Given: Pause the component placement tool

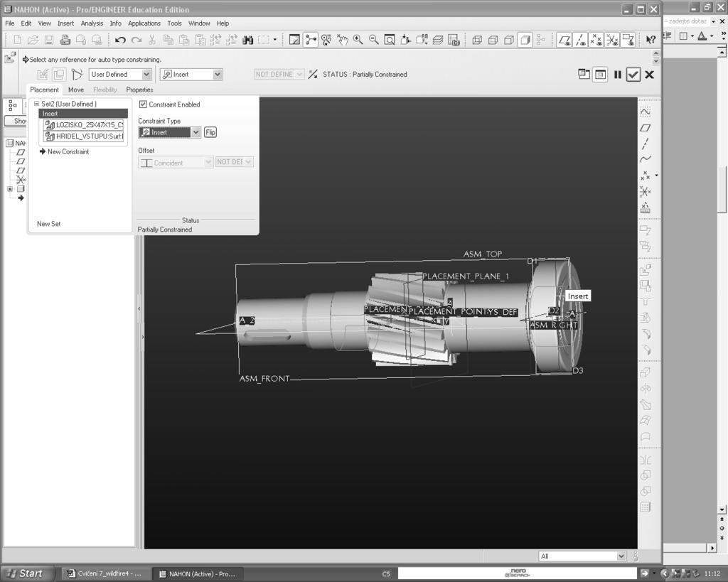Looking at the screenshot, I should (618, 74).
